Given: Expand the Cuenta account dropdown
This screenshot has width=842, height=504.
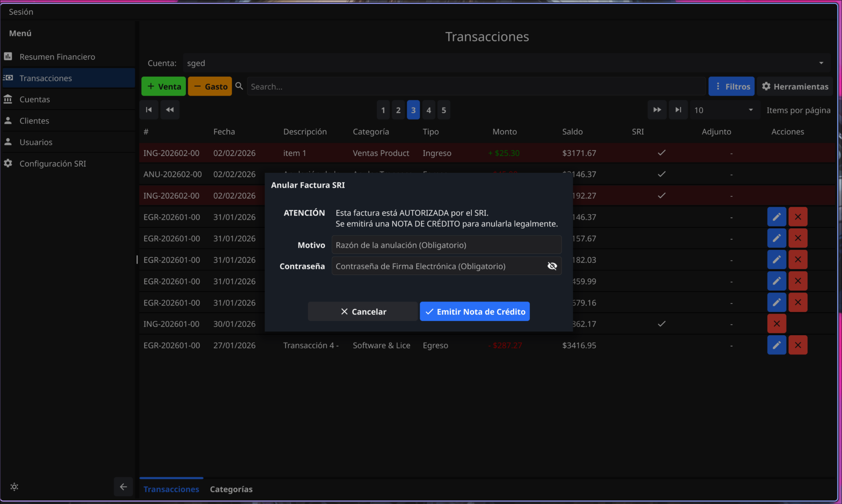Looking at the screenshot, I should pos(821,63).
